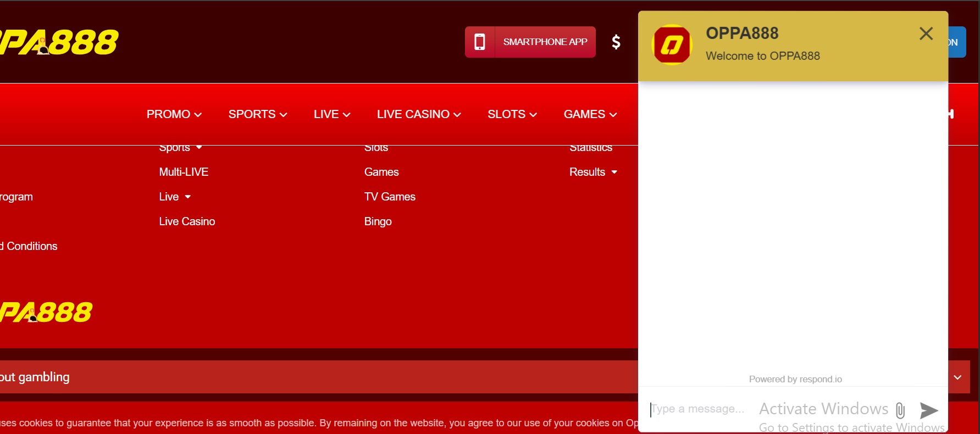This screenshot has height=434, width=980.
Task: Open the Live Casino footer link
Action: tap(187, 221)
